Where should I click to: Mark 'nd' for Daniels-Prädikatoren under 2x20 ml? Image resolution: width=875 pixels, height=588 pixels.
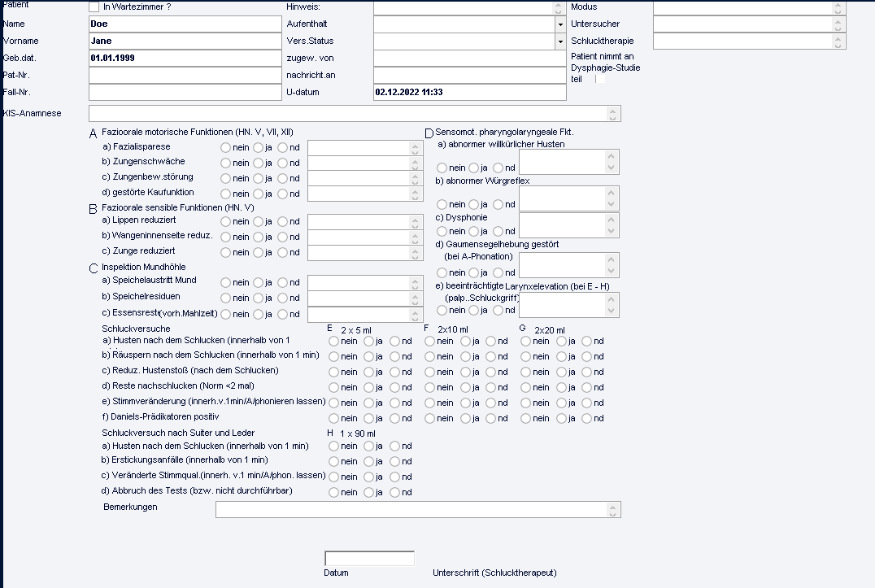[588, 418]
